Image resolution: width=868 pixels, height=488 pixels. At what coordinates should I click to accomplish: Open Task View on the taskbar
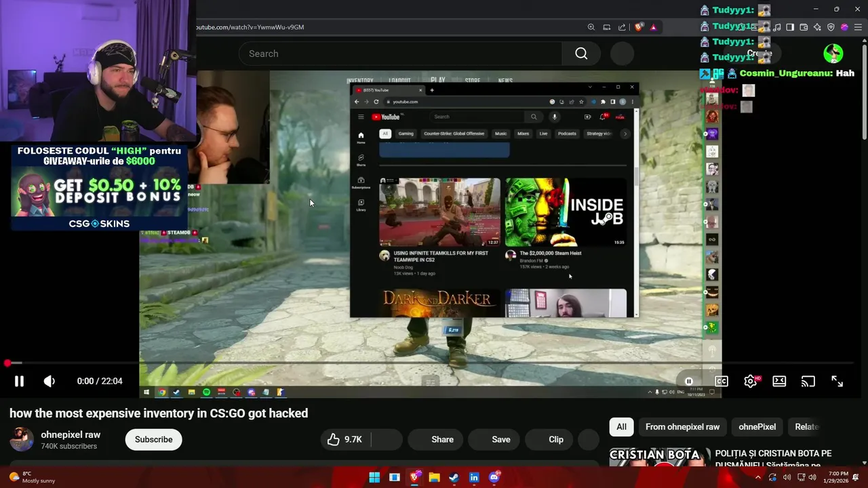coord(394,477)
